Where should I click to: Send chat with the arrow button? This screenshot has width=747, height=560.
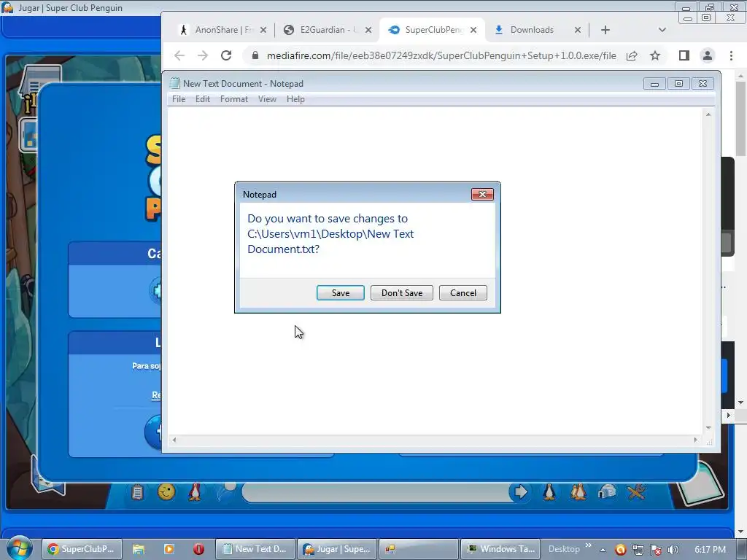(521, 492)
